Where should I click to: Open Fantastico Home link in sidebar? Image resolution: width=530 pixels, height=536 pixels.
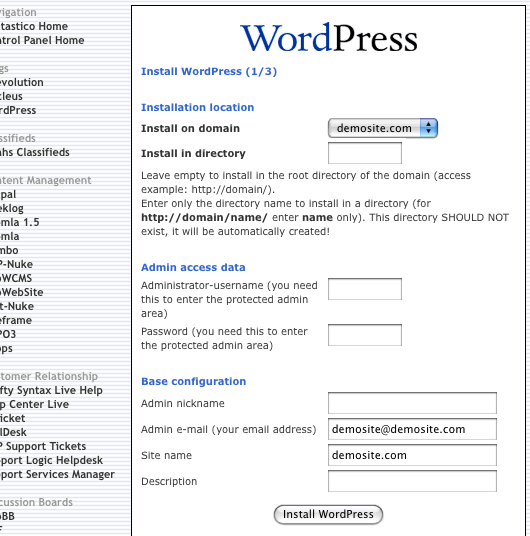click(34, 26)
